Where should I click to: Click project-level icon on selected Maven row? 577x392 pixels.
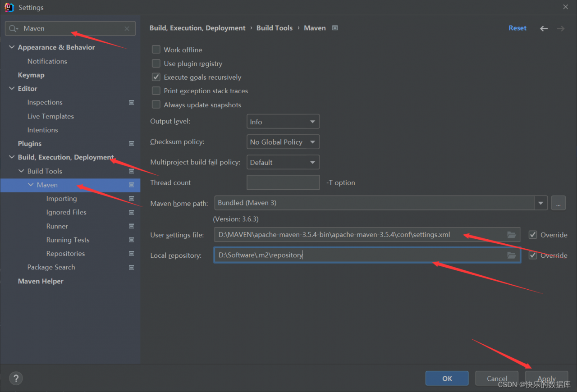(x=131, y=185)
